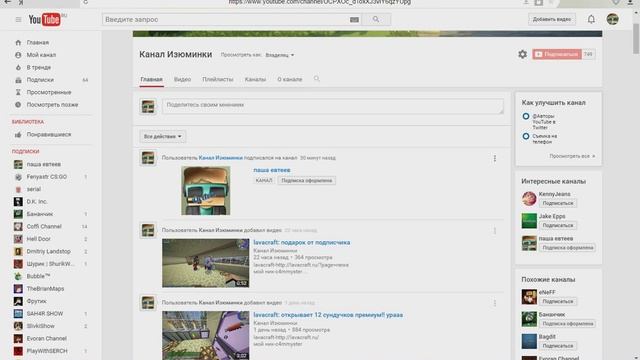Subscribe to Jake Epps
The image size is (640, 360).
(x=558, y=225)
